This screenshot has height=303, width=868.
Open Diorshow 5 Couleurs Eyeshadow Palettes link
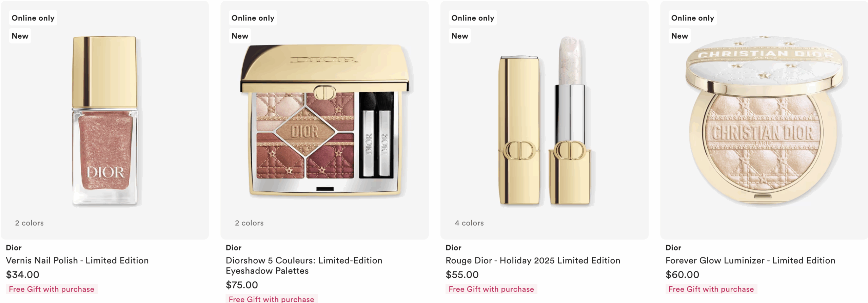[304, 265]
